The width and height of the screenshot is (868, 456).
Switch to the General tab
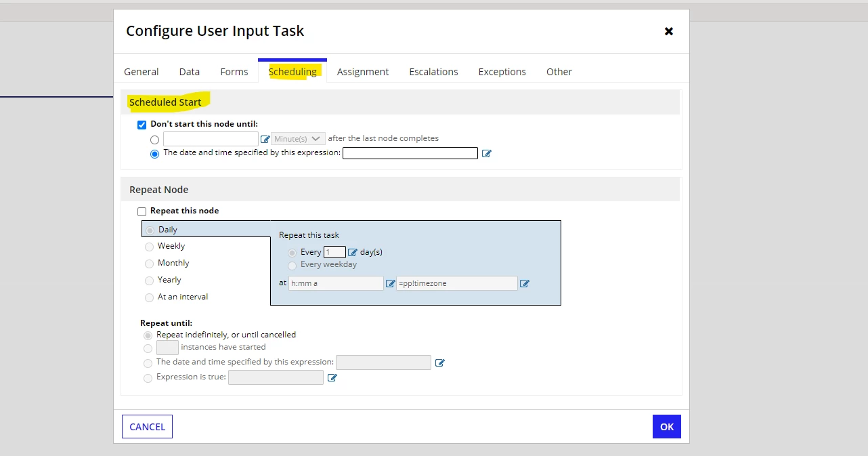click(x=141, y=72)
